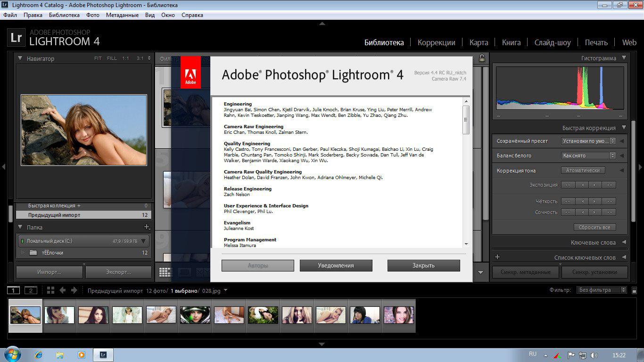This screenshot has height=362, width=644.
Task: Select main window display button 1
Action: click(x=14, y=290)
